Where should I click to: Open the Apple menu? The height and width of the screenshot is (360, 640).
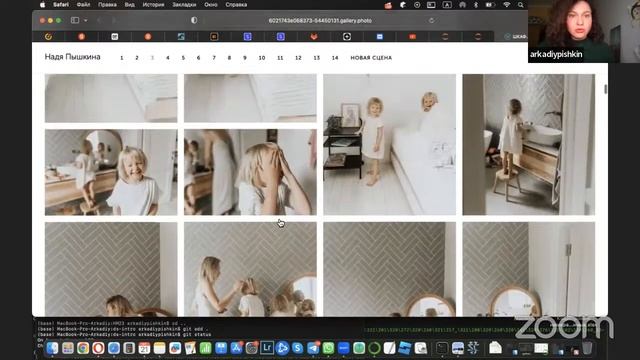point(42,5)
